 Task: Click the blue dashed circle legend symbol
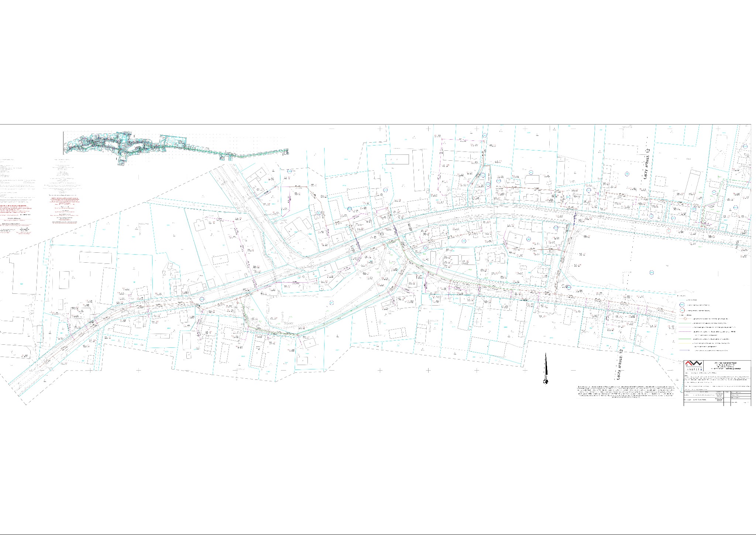pyautogui.click(x=682, y=305)
